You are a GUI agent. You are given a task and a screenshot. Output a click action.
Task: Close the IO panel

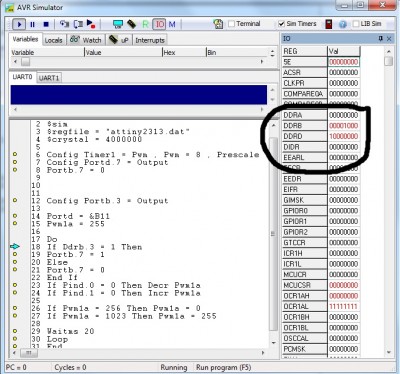(x=389, y=39)
